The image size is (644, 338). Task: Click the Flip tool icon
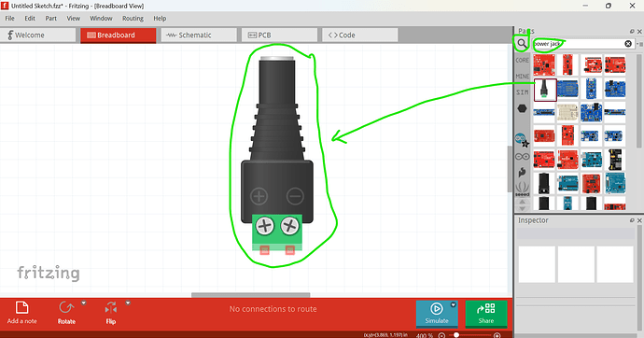[x=110, y=307]
